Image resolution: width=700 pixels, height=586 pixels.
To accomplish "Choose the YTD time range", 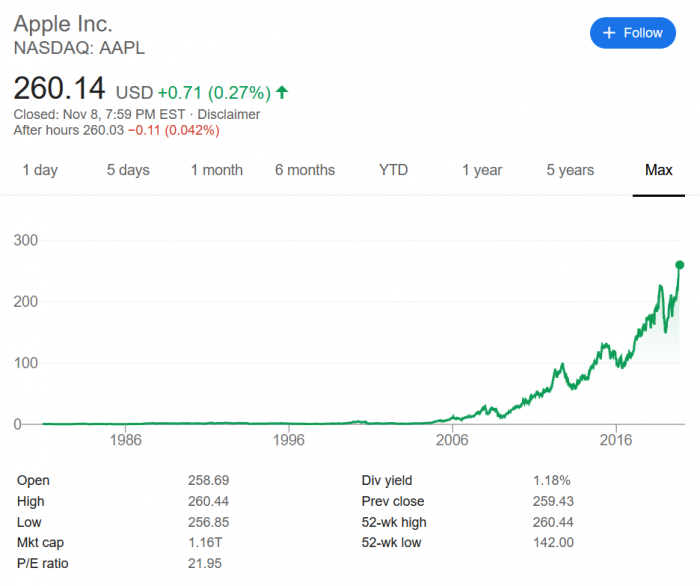I will tap(394, 170).
